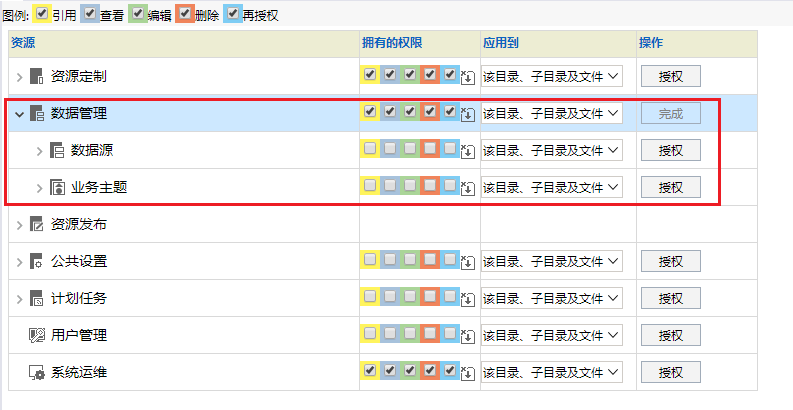The image size is (793, 410).
Task: Click the 删除 orange legend checkbox
Action: pyautogui.click(x=185, y=12)
